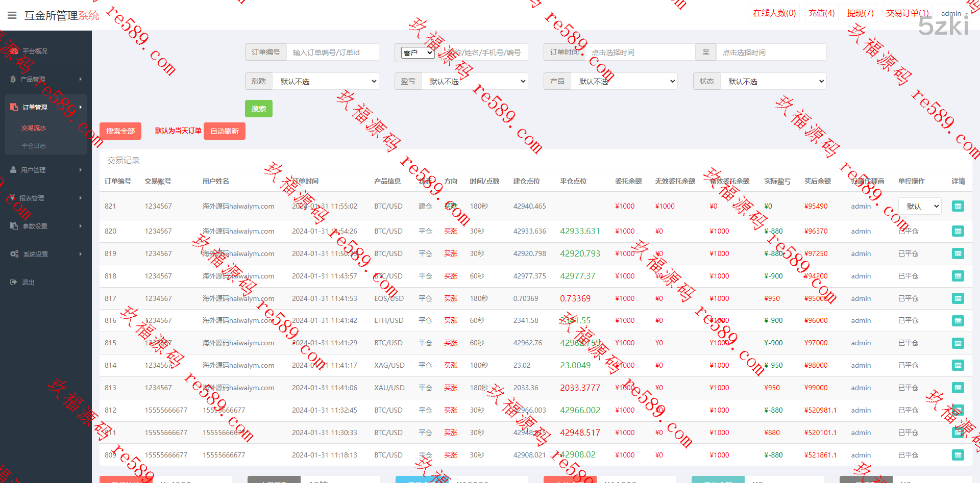Screen dimensions: 980x483
Task: Open the 涨跌 filter dropdown
Action: 326,81
